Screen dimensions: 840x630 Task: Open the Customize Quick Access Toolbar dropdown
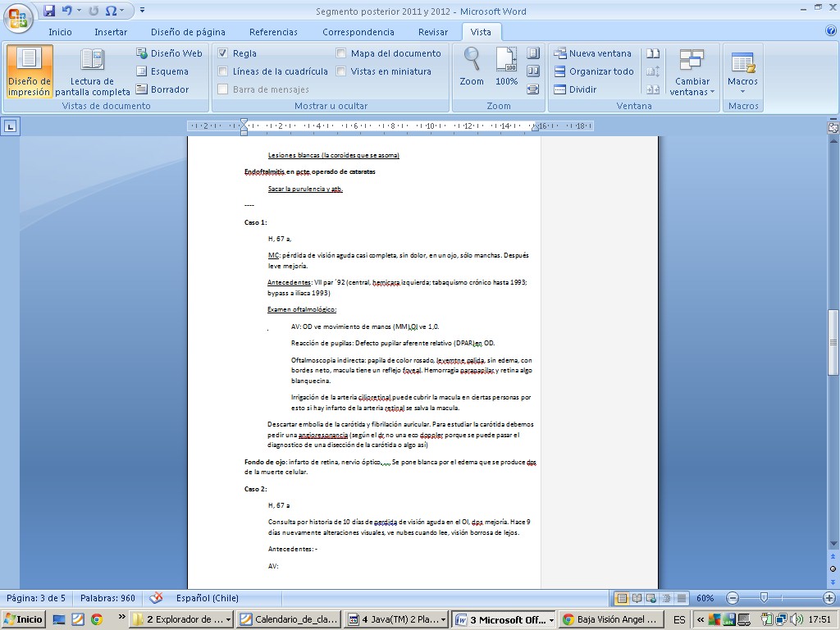(143, 11)
